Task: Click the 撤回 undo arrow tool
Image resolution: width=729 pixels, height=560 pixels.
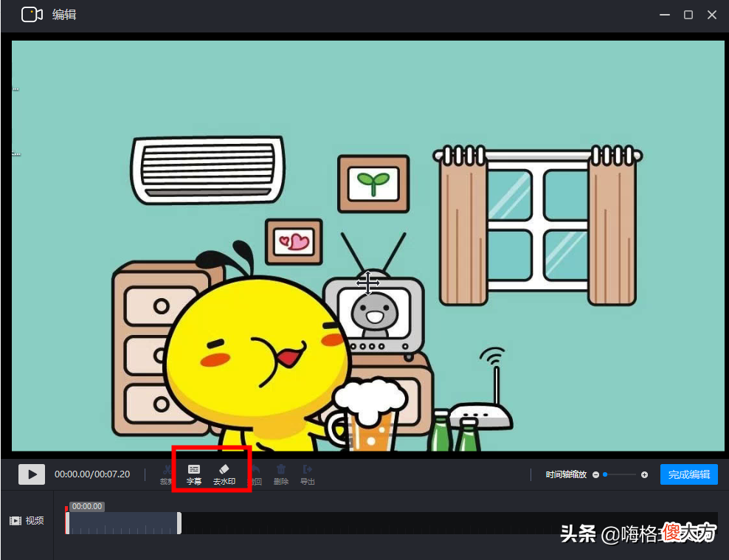Action: point(256,474)
